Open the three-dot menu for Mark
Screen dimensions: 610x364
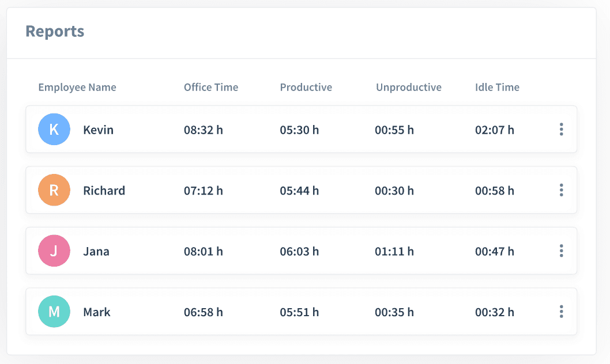click(x=561, y=312)
